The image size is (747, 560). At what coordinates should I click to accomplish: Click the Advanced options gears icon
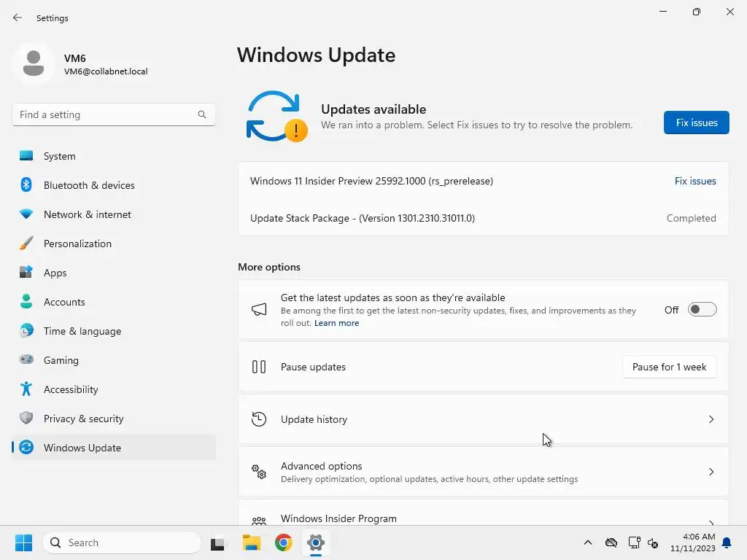pos(259,472)
